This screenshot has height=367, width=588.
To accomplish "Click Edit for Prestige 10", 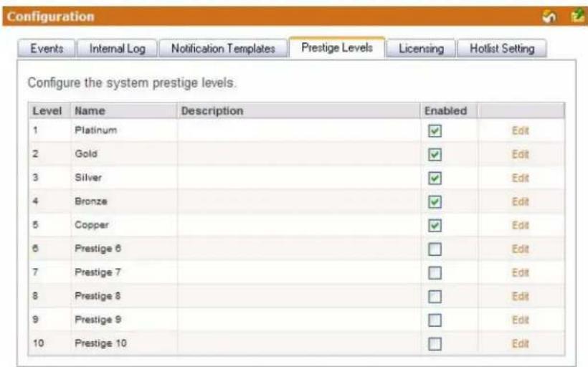I will click(520, 343).
